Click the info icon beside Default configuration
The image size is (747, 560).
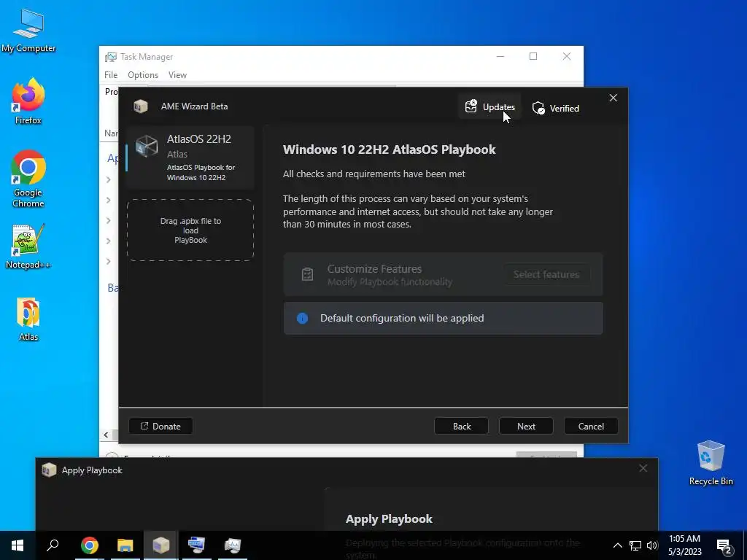[x=302, y=318]
